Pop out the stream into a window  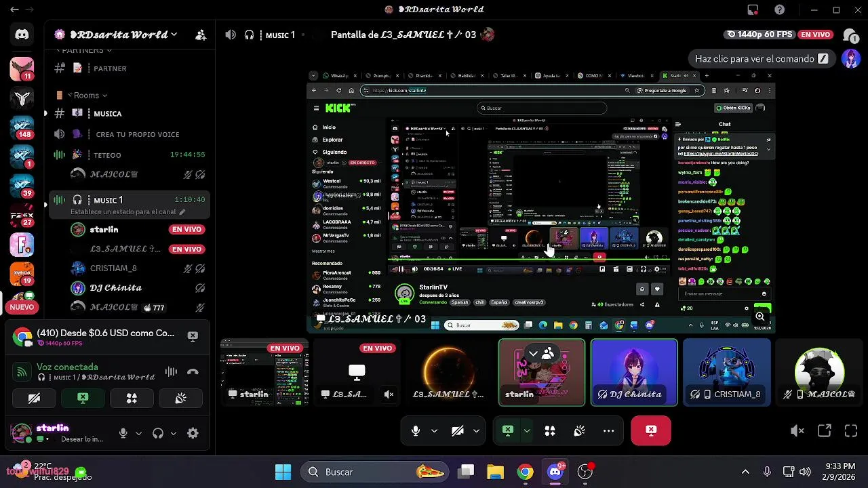coord(825,430)
